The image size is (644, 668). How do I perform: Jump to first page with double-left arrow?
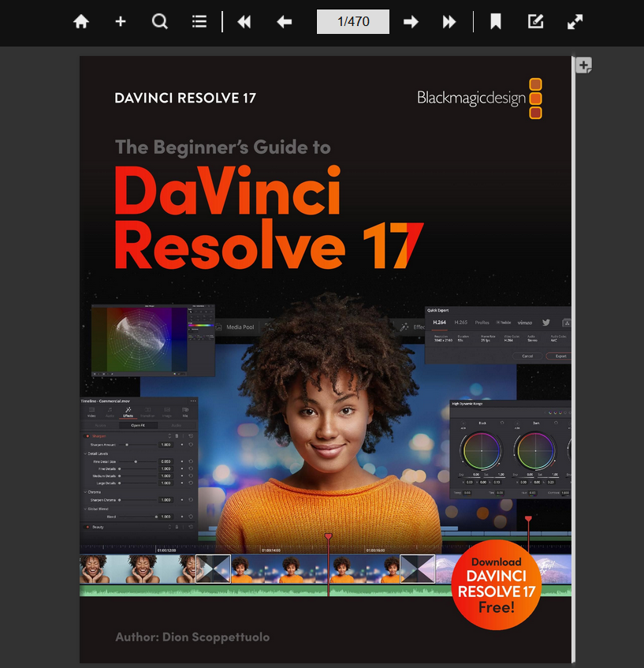coord(244,21)
